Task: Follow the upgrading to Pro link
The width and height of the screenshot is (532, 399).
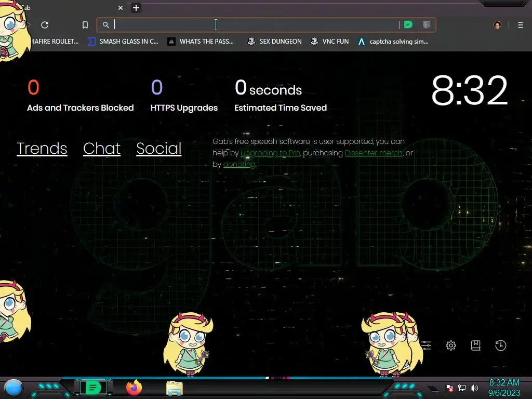Action: [270, 153]
